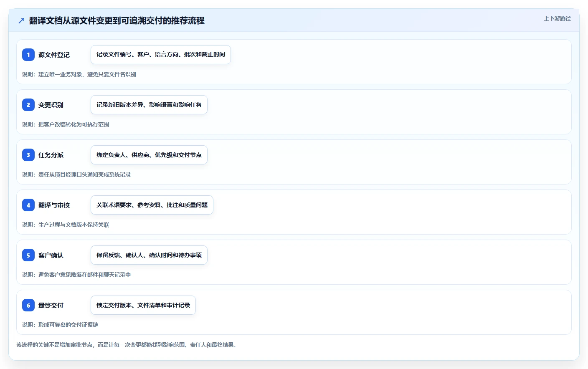
Task: Select the 记录新旧版本差异 box
Action: pyautogui.click(x=149, y=105)
